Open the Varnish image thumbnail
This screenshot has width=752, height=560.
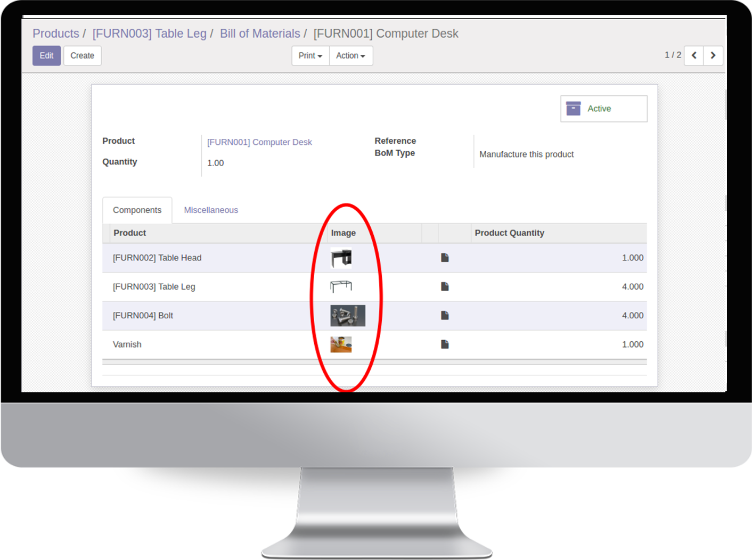tap(341, 344)
